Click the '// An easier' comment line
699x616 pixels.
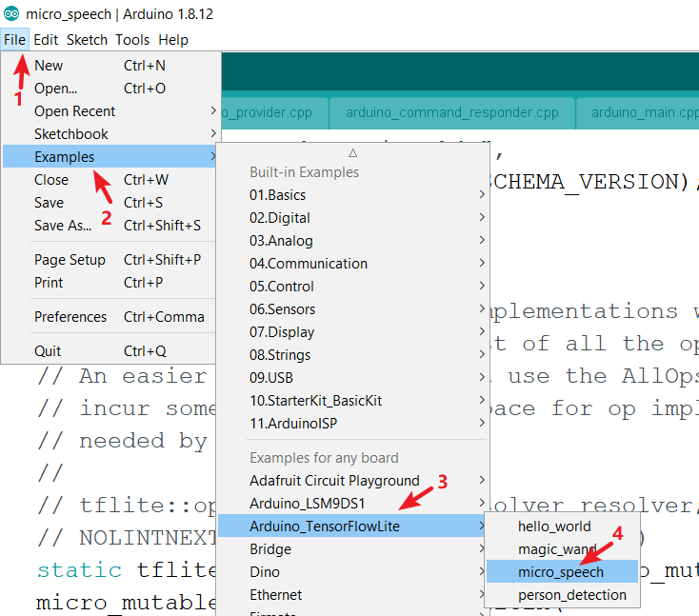(x=122, y=376)
